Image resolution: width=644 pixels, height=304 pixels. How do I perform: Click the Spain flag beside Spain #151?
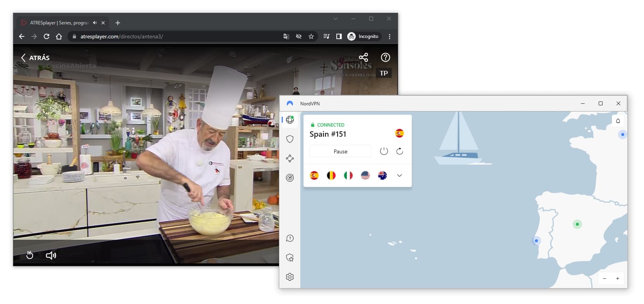tap(399, 133)
